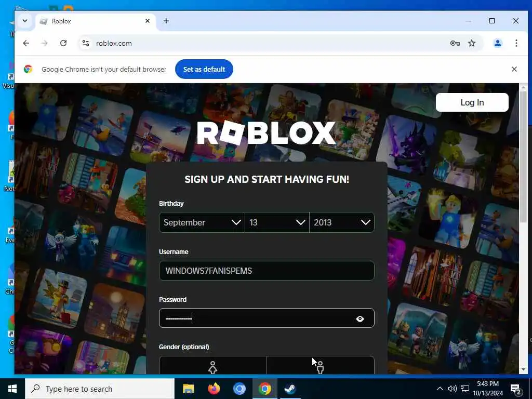The height and width of the screenshot is (399, 532).
Task: Click the Username field with WINDOWS7FANISPEMS
Action: pos(267,271)
